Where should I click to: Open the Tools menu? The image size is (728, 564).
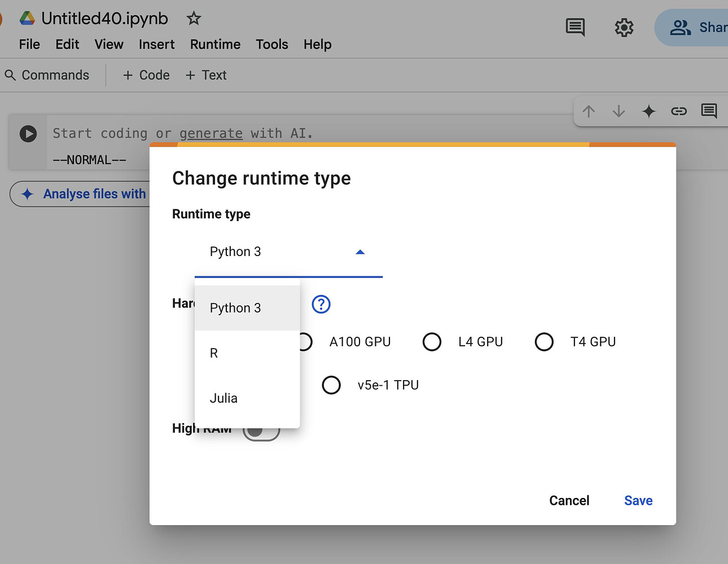point(271,44)
